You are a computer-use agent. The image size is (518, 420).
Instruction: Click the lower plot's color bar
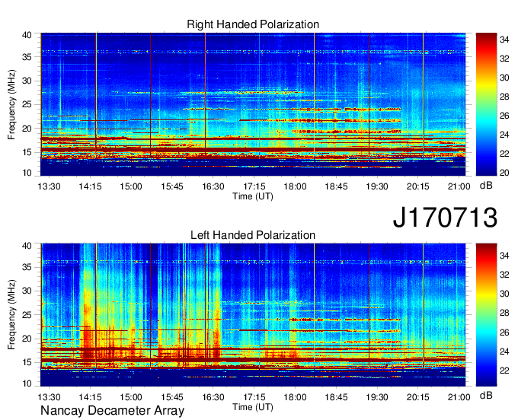(486, 315)
